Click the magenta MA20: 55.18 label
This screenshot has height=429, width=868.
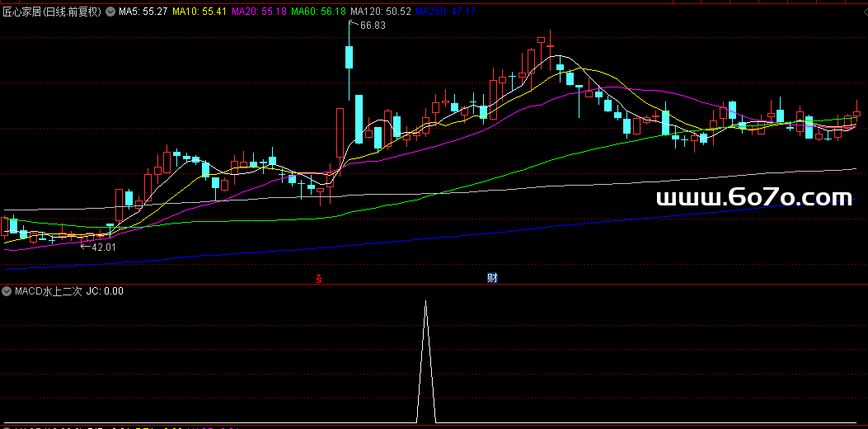tap(260, 12)
